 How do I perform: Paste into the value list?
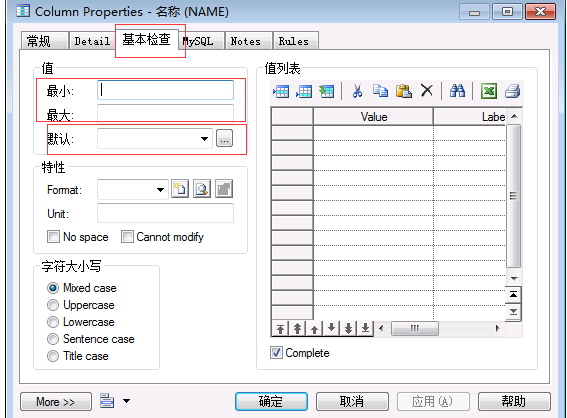pos(404,91)
